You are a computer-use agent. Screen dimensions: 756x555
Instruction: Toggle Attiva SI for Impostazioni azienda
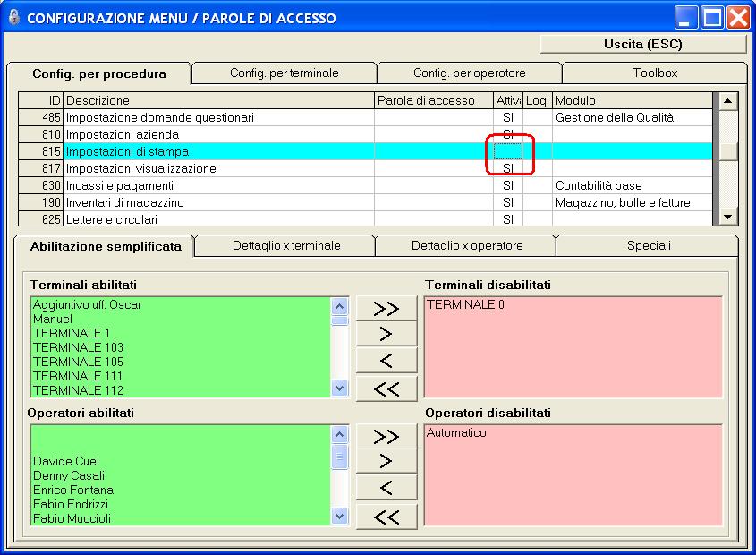coord(507,134)
